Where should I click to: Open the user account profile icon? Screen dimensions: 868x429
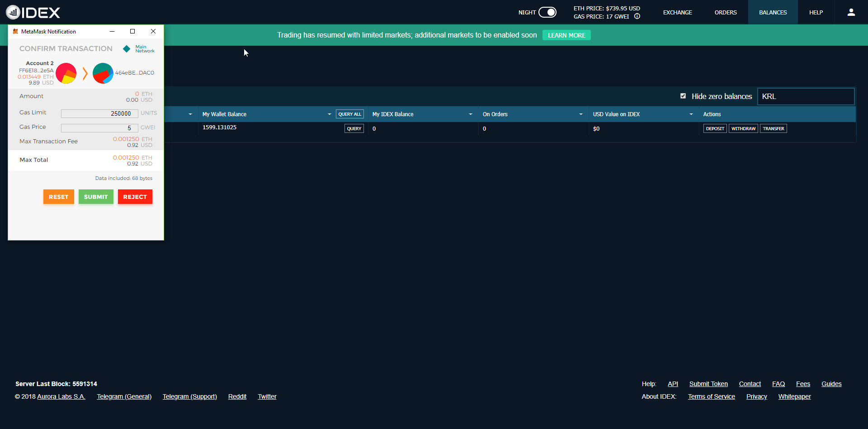coord(851,12)
